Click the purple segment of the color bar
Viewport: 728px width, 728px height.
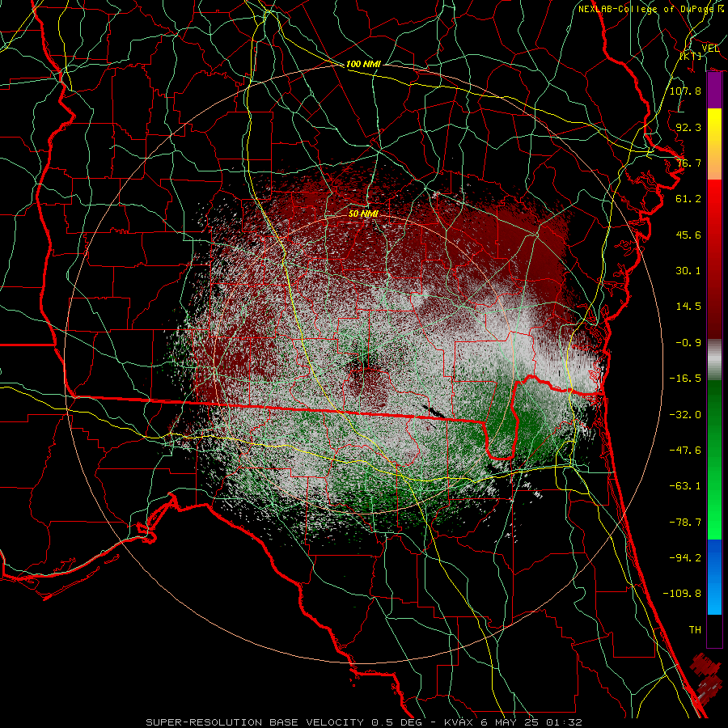click(x=714, y=91)
